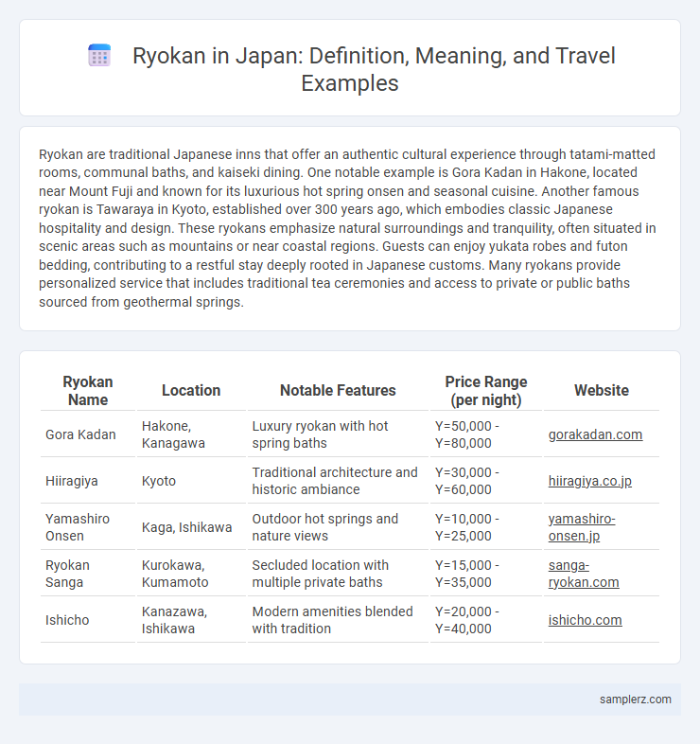The image size is (700, 744).
Task: Click the Ryokan Name column header
Action: click(x=88, y=391)
